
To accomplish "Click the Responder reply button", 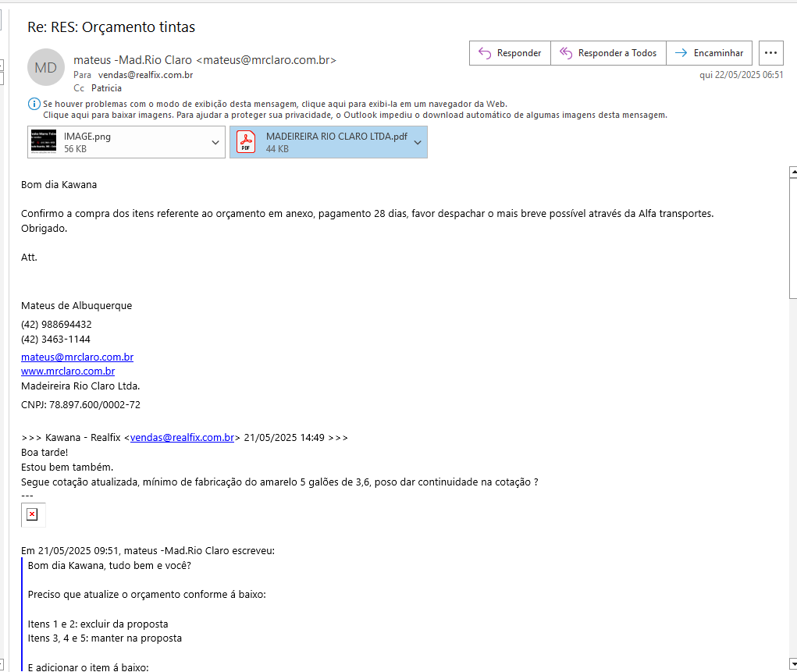I will point(510,53).
